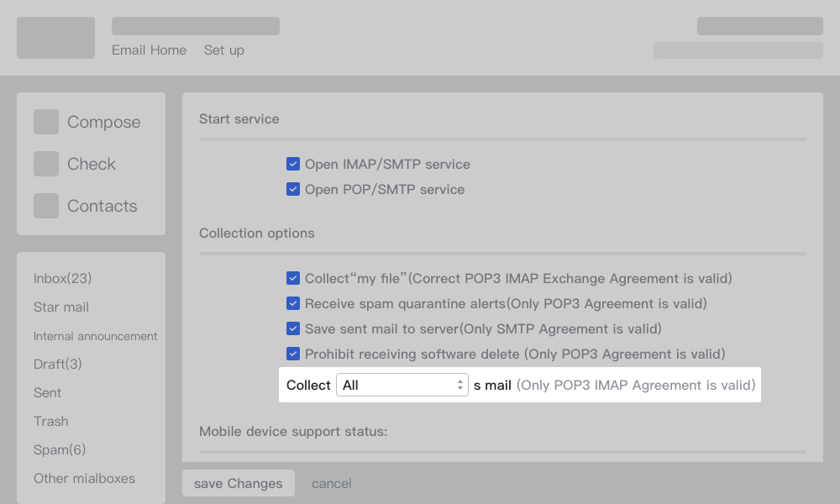840x504 pixels.
Task: Toggle Open POP/SMTP service checkbox
Action: click(x=293, y=190)
